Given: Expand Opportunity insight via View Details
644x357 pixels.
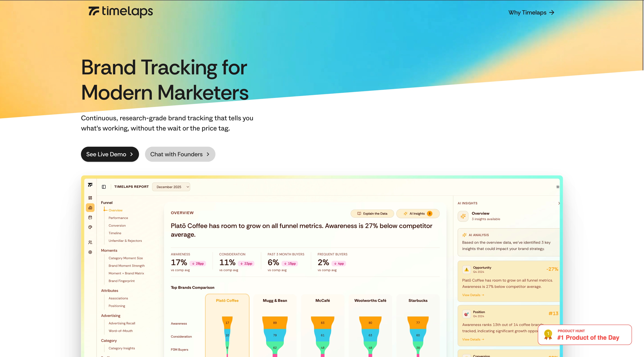Looking at the screenshot, I should [x=473, y=295].
